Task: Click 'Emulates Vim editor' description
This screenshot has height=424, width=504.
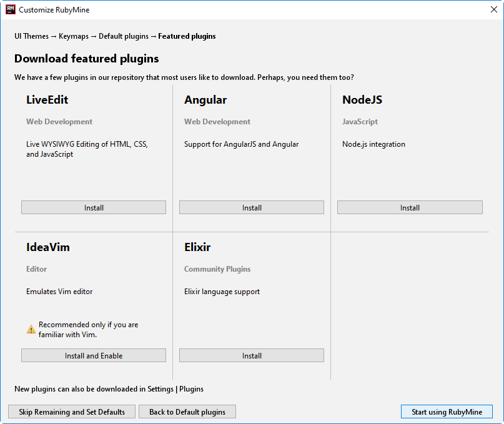Action: (x=59, y=292)
